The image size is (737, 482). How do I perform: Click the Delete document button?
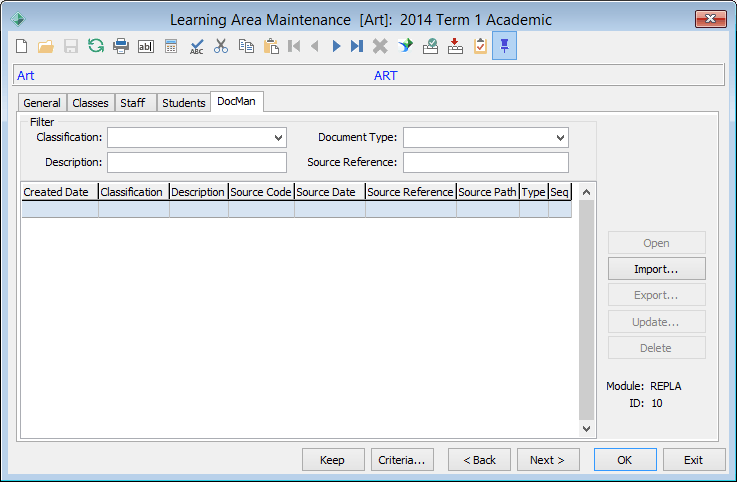(657, 348)
